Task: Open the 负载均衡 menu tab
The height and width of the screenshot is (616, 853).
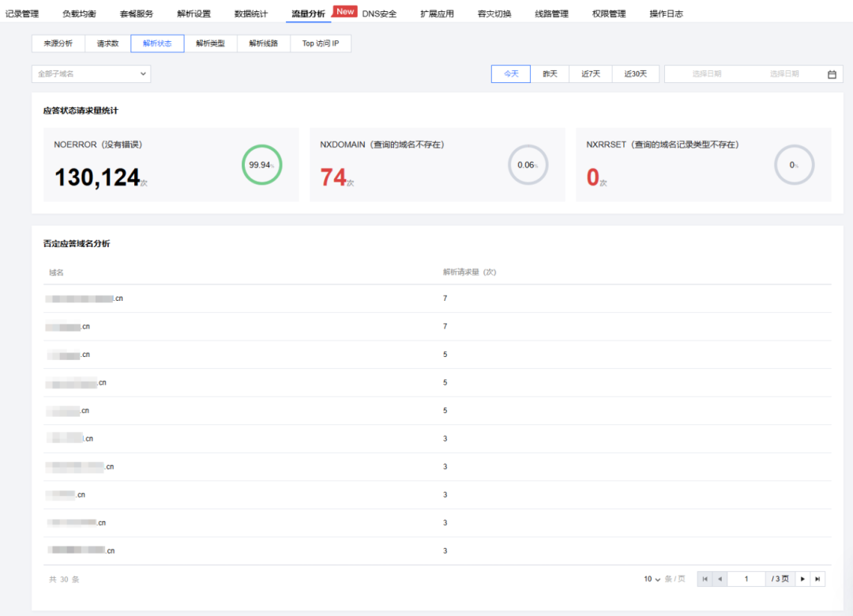Action: click(x=79, y=13)
